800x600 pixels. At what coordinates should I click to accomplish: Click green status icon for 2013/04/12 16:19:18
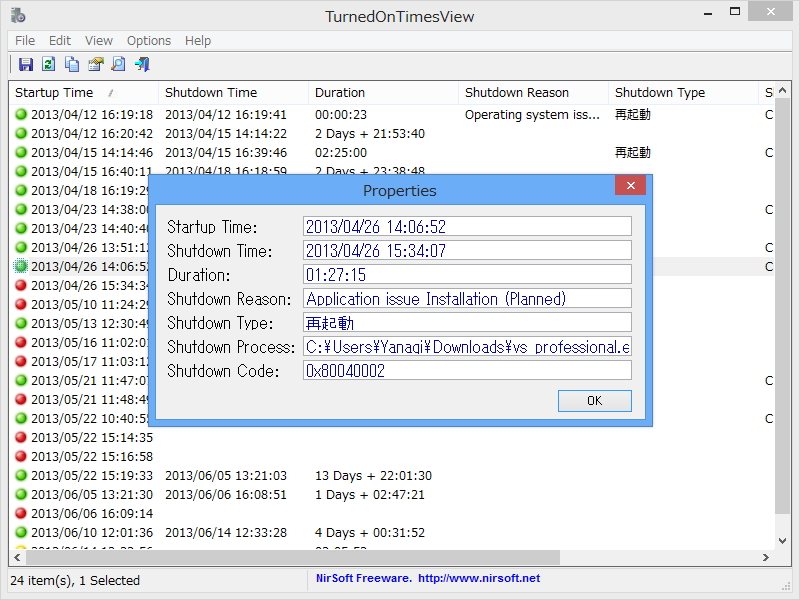[x=21, y=114]
